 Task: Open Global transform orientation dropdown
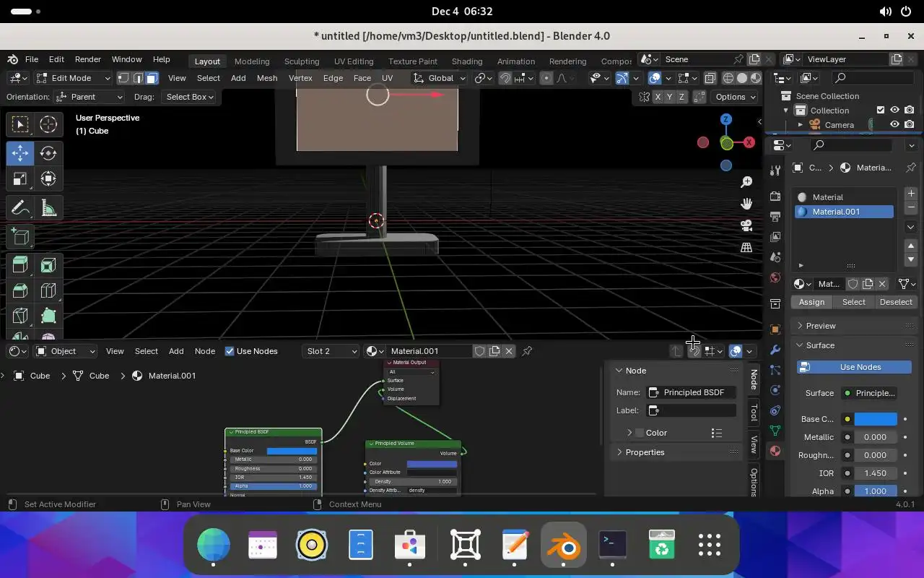click(x=440, y=78)
